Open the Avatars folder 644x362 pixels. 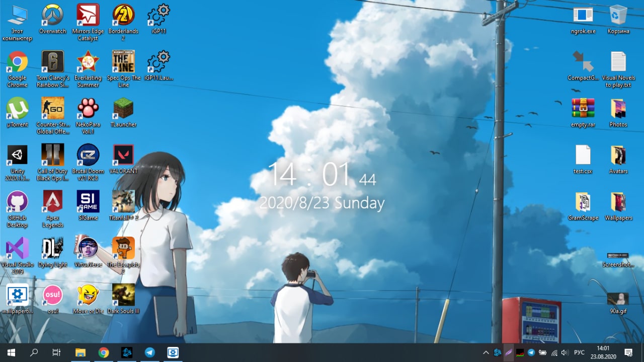click(x=618, y=159)
